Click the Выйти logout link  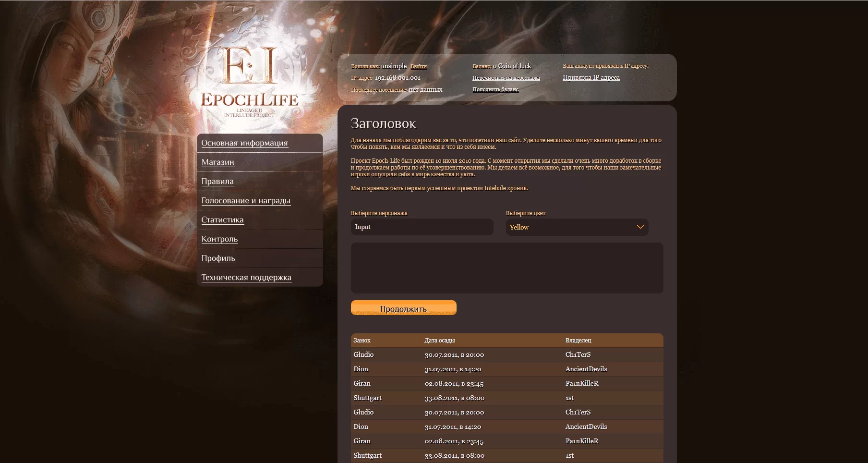(x=419, y=66)
